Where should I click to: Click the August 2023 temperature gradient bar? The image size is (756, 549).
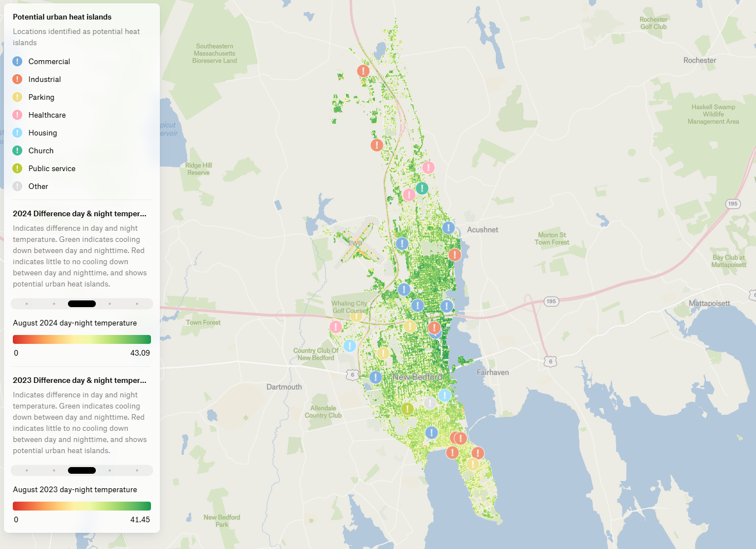click(x=82, y=506)
